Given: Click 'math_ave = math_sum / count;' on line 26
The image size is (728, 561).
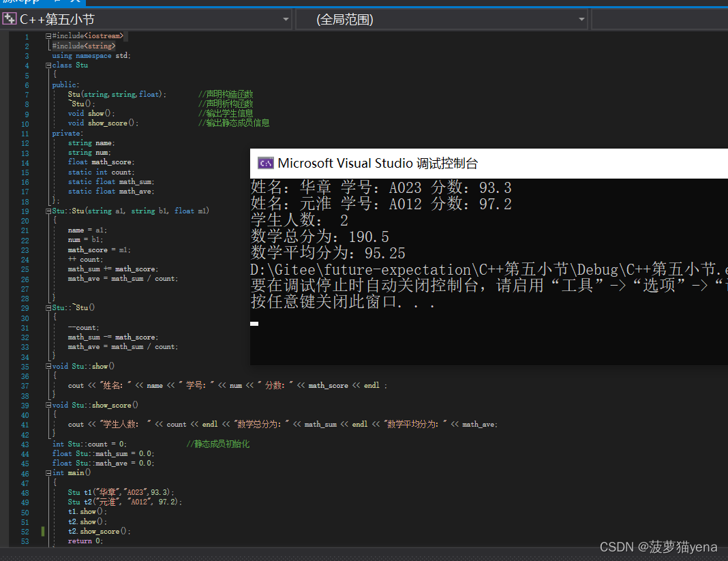Looking at the screenshot, I should click(123, 279).
